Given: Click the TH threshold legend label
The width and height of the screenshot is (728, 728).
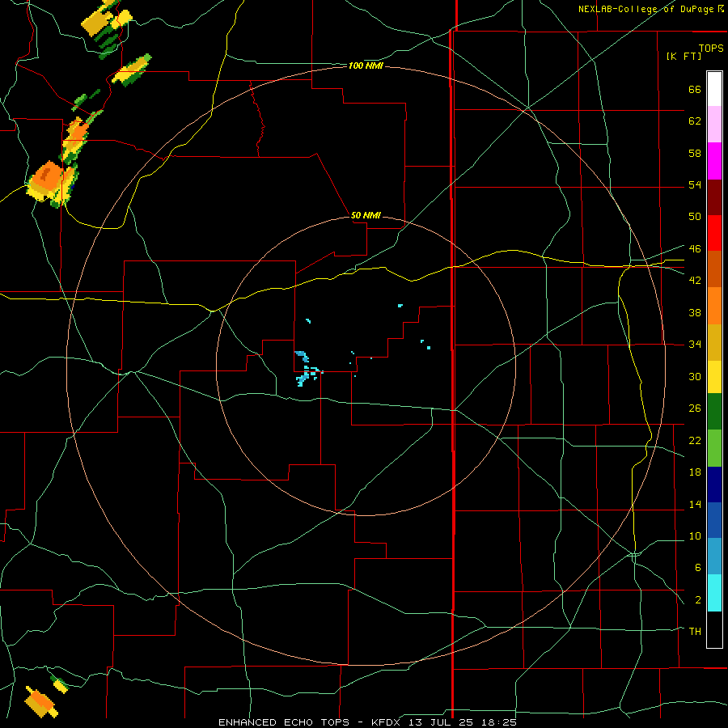Looking at the screenshot, I should (695, 632).
